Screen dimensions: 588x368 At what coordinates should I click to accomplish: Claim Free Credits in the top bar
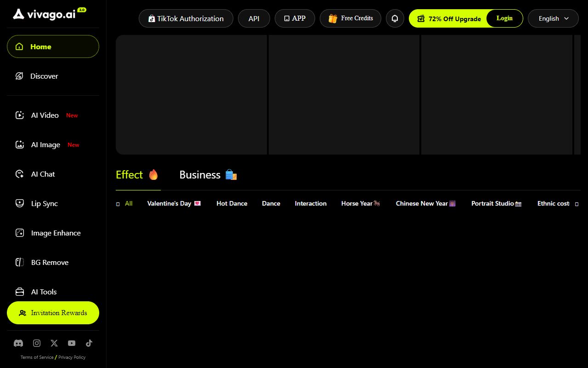click(351, 18)
